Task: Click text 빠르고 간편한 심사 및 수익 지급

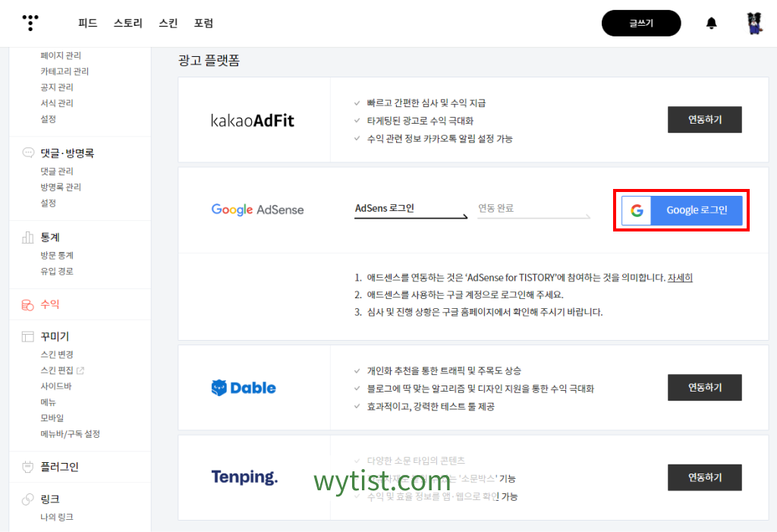Action: click(x=426, y=103)
